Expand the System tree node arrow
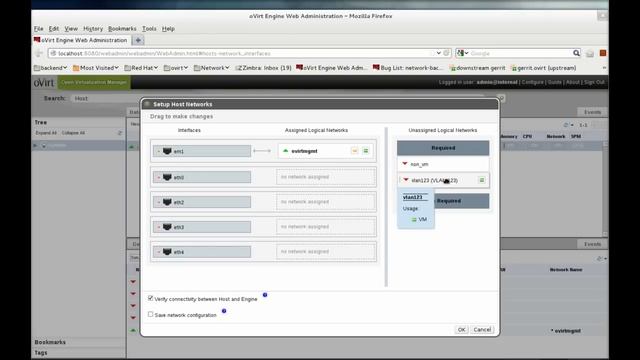The height and width of the screenshot is (360, 640). (x=36, y=145)
